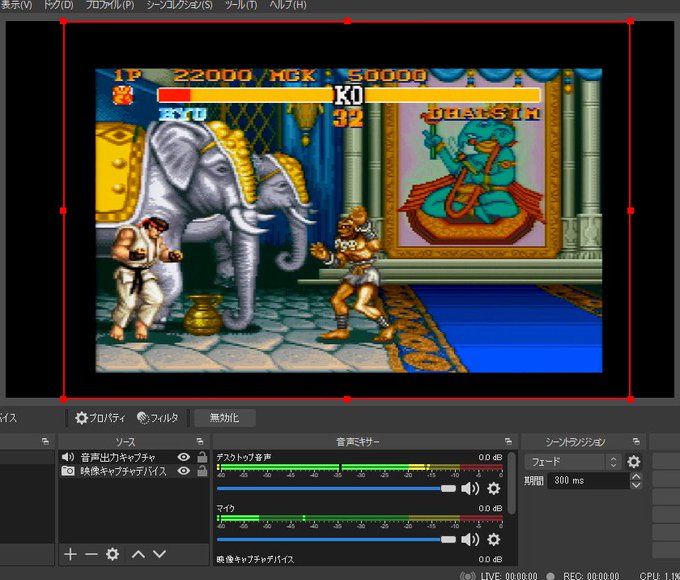Screen dimensions: 680x580
Task: Click the 映像キャプチャデバイス mixer label
Action: pyautogui.click(x=255, y=560)
